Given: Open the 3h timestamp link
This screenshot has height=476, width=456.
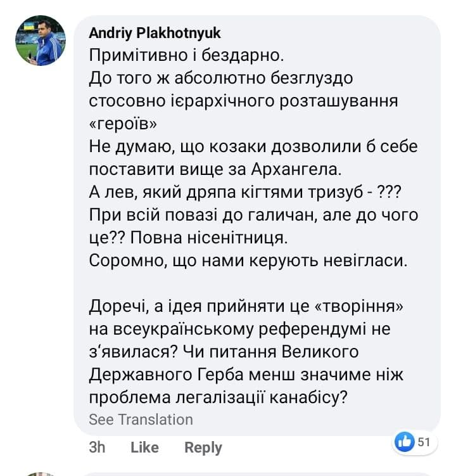Looking at the screenshot, I should click(x=97, y=447).
